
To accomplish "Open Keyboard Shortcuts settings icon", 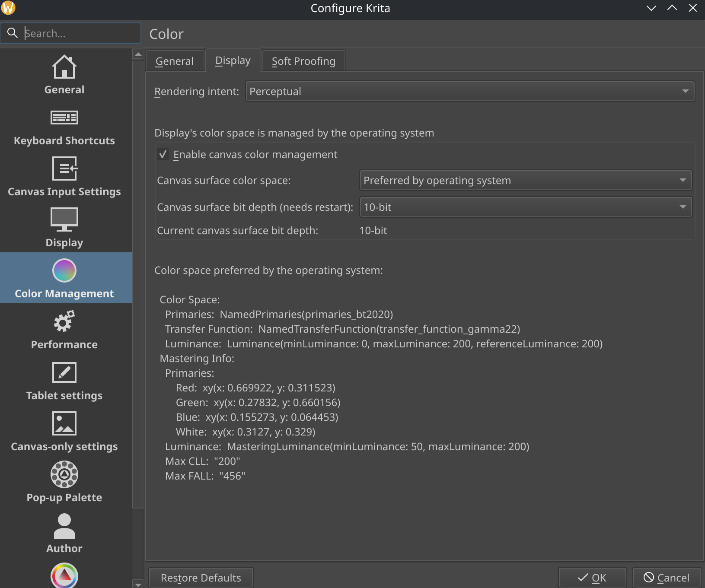I will coord(64,118).
